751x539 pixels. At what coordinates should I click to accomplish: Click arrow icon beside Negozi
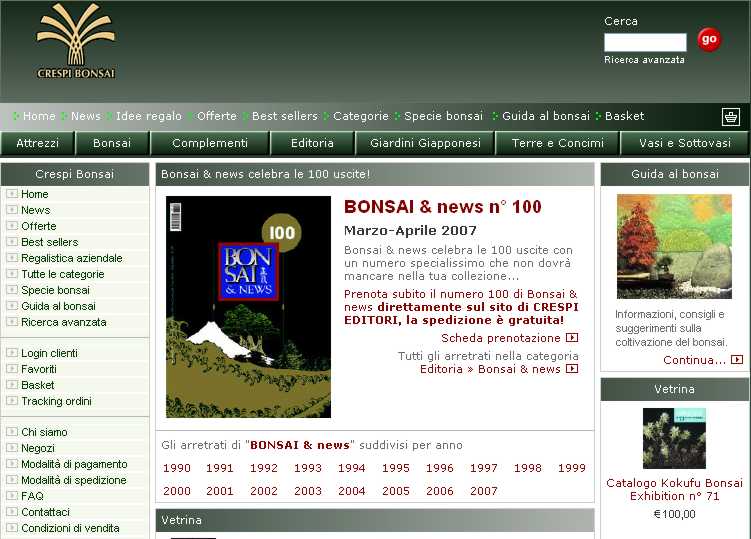12,447
